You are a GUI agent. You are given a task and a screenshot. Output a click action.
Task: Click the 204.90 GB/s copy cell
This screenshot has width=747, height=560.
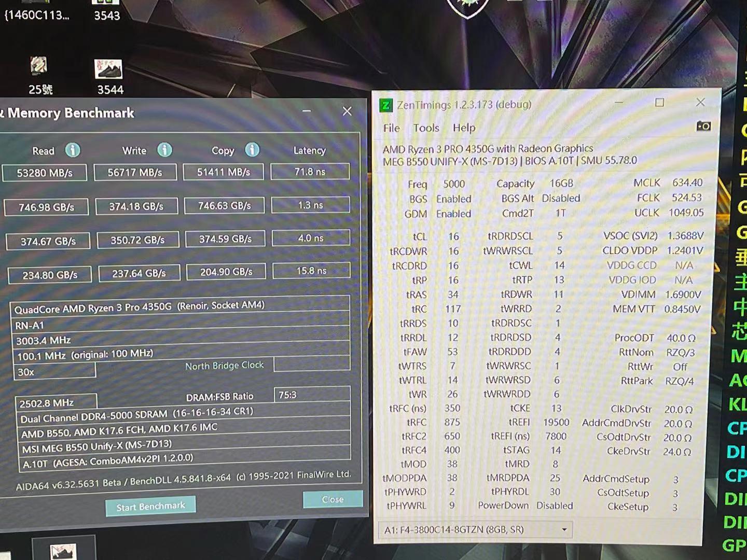(226, 272)
